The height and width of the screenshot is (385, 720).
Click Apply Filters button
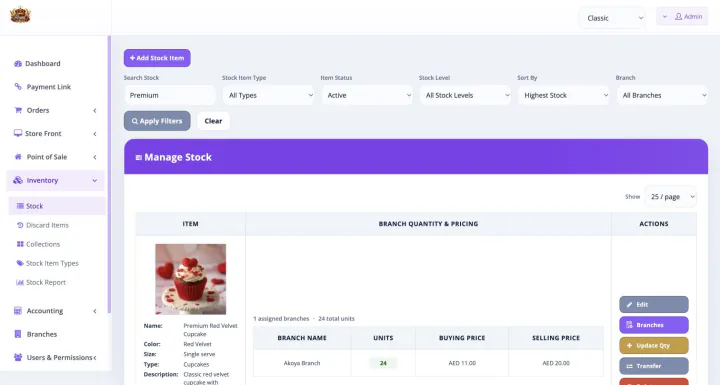coord(157,121)
